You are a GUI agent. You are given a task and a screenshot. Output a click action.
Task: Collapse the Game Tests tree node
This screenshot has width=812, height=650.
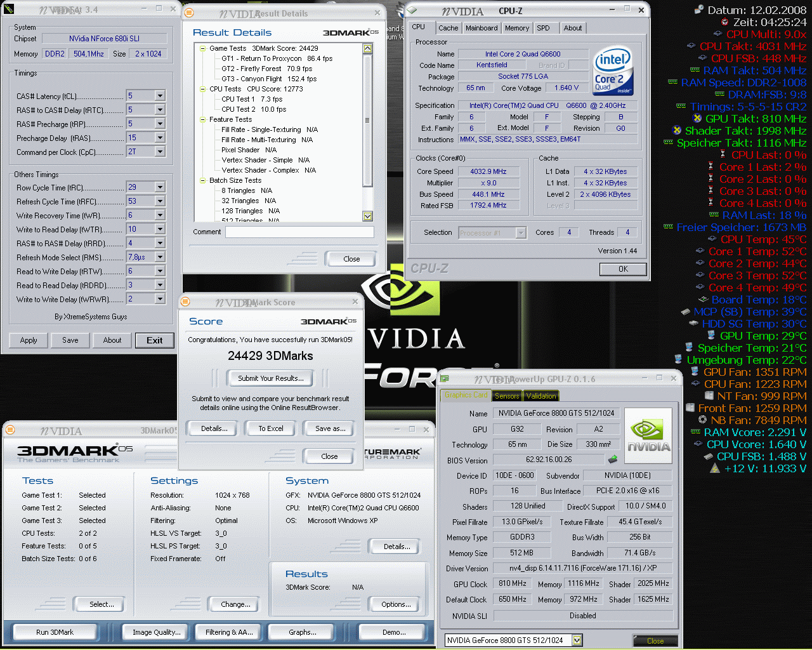coord(202,48)
